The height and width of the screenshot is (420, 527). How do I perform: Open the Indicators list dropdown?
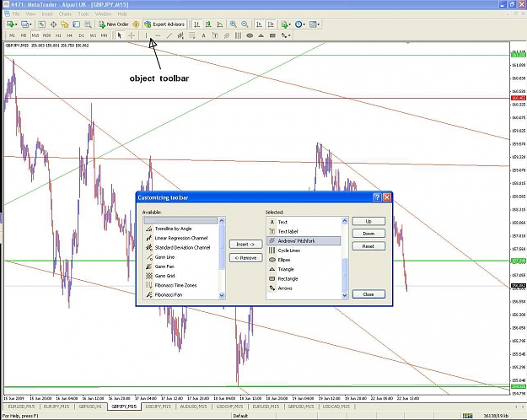pyautogui.click(x=290, y=24)
